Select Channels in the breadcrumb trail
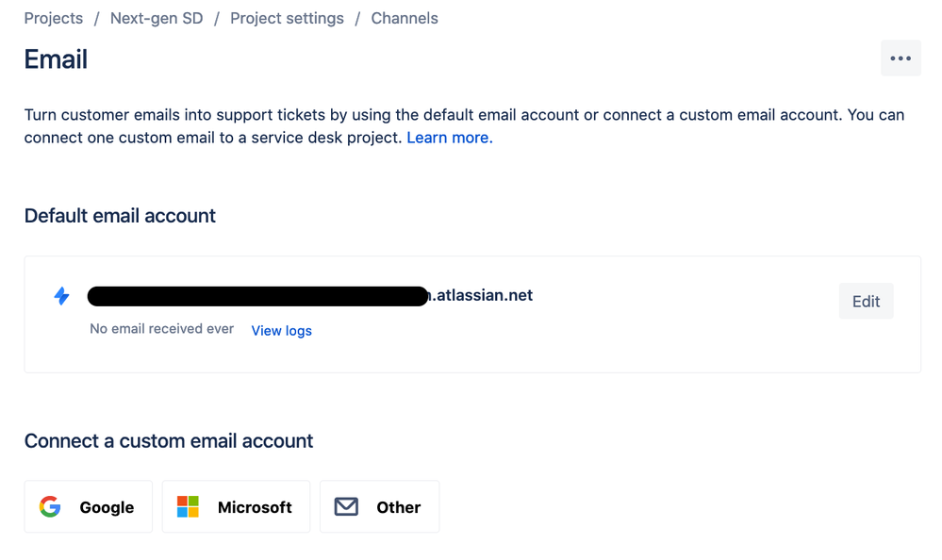This screenshot has width=942, height=560. click(405, 18)
